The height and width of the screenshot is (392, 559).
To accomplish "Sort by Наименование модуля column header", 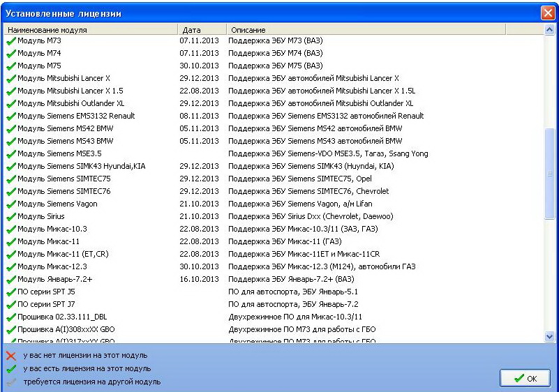I will point(91,29).
